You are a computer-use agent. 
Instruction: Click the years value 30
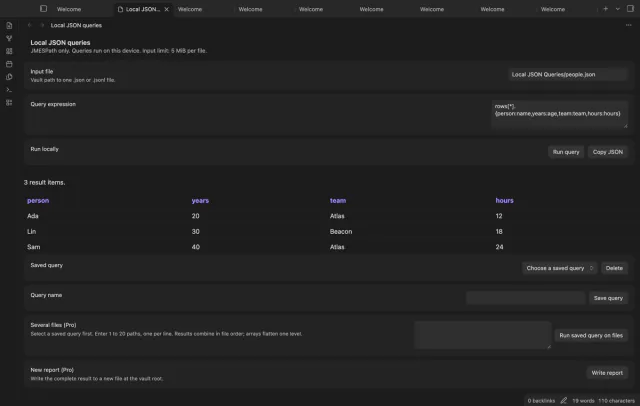(x=196, y=232)
